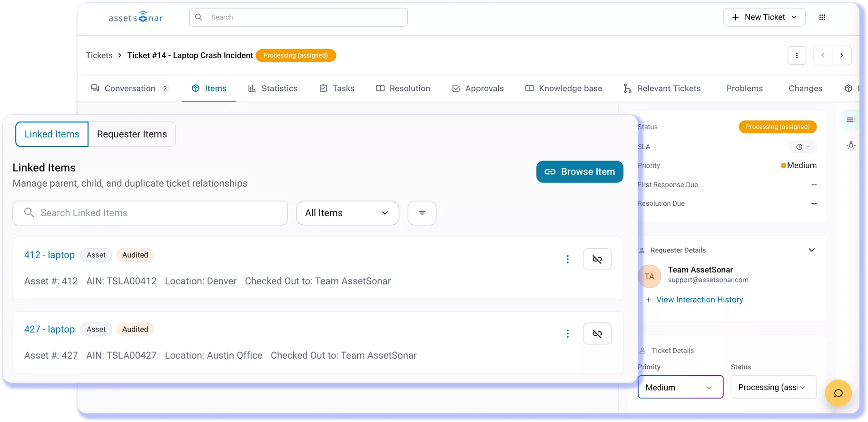This screenshot has width=868, height=422.
Task: Click the Processing (assigned) badge in header
Action: (296, 55)
